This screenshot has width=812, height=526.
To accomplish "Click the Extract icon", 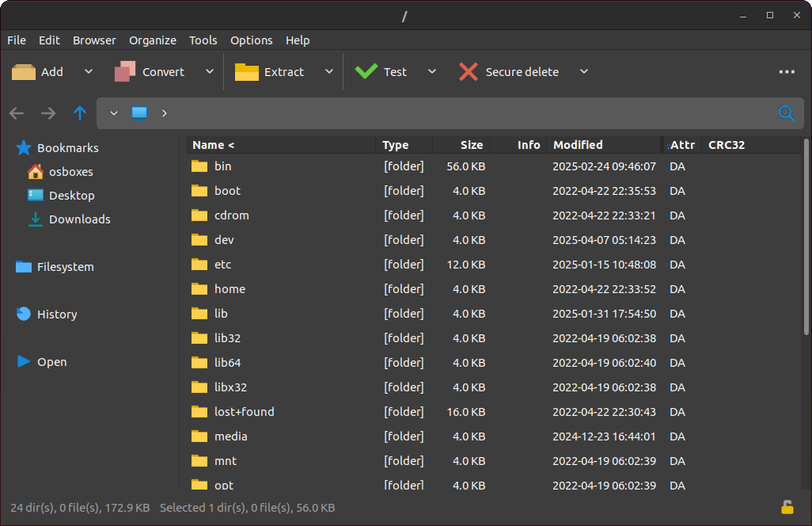I will 245,71.
